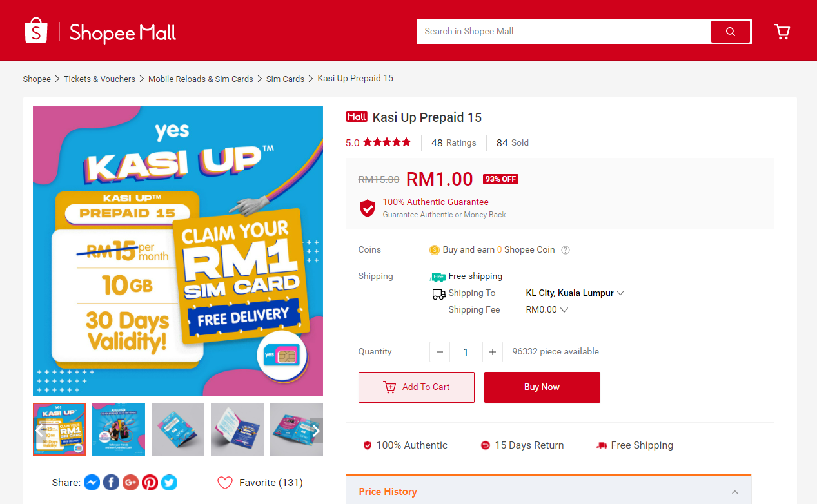The image size is (817, 504).
Task: Open the KL City shipping destination dropdown
Action: [x=575, y=293]
